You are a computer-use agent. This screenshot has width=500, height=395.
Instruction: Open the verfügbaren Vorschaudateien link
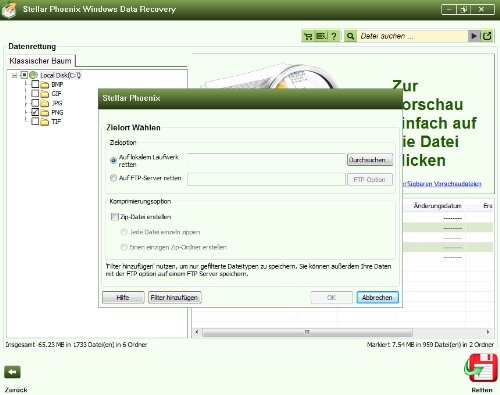pyautogui.click(x=442, y=184)
